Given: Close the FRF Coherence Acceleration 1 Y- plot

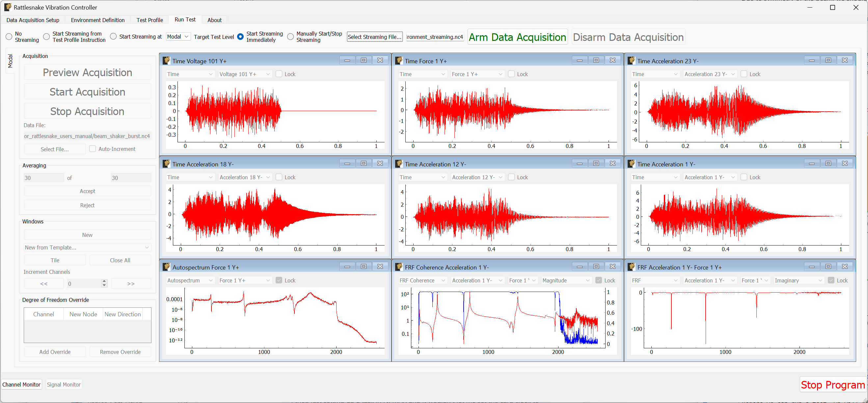Looking at the screenshot, I should tap(613, 266).
